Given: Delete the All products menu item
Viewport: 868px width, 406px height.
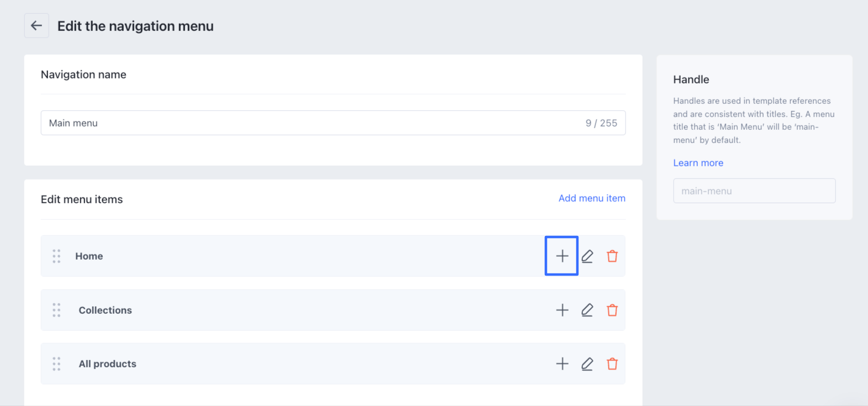Looking at the screenshot, I should pos(612,363).
